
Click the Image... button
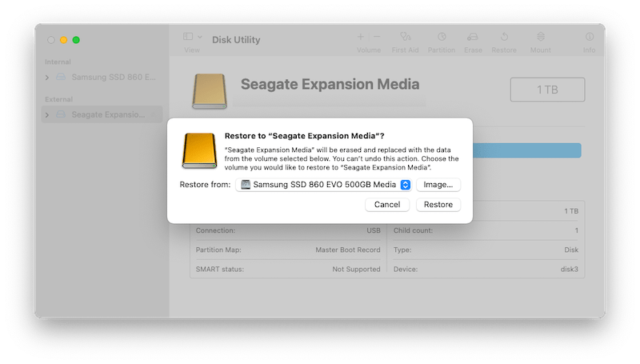[438, 185]
